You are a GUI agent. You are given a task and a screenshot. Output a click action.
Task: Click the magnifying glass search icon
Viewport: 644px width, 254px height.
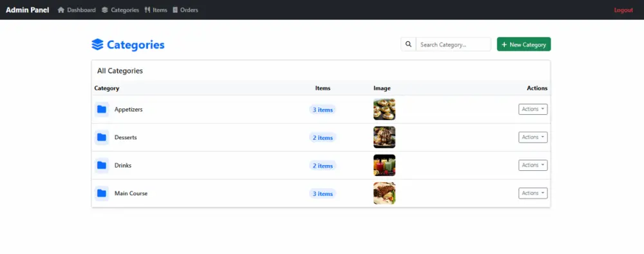(x=408, y=44)
